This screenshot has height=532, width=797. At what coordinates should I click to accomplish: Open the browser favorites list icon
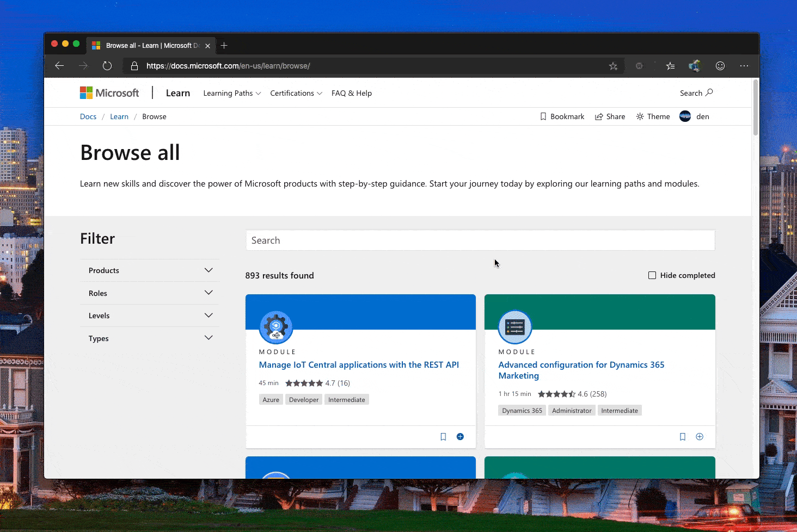pyautogui.click(x=670, y=65)
